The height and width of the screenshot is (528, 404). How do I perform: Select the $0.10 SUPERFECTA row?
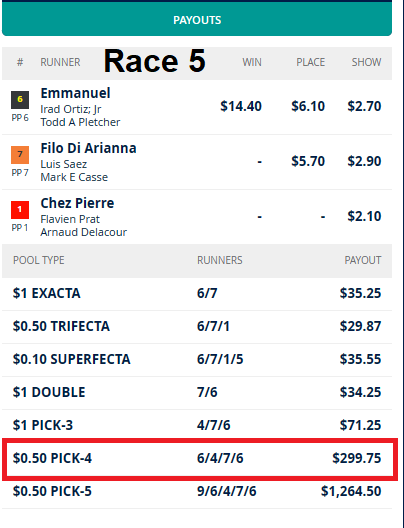(x=197, y=359)
